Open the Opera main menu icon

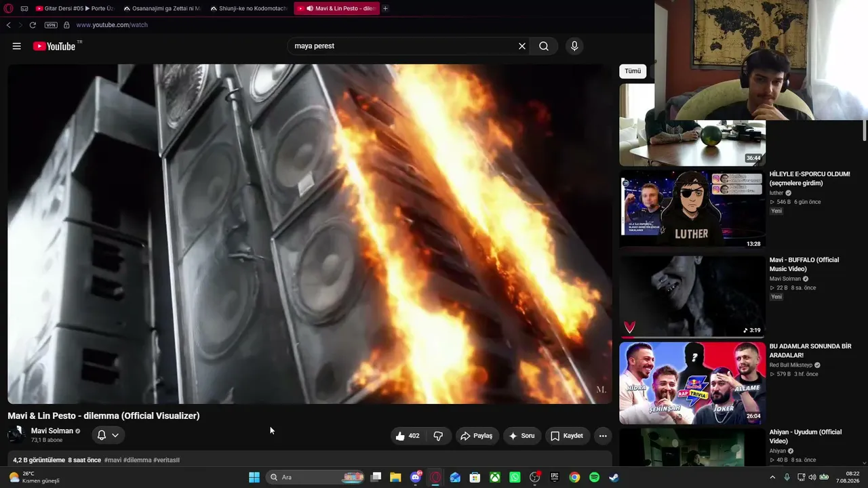(x=9, y=8)
